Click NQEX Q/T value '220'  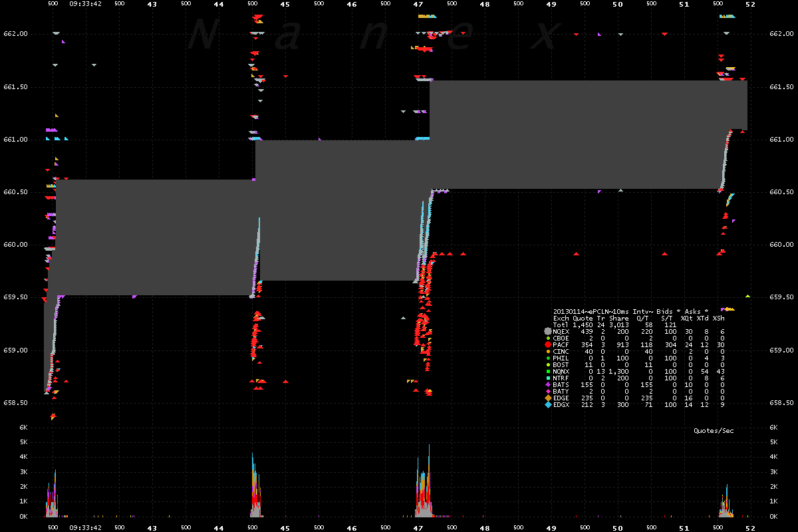pyautogui.click(x=647, y=331)
